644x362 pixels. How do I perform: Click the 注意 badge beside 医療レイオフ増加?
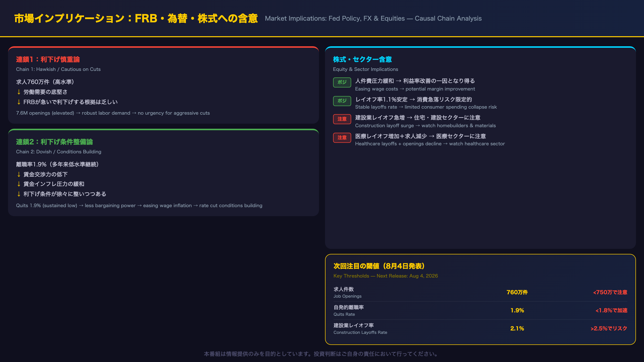click(x=342, y=138)
